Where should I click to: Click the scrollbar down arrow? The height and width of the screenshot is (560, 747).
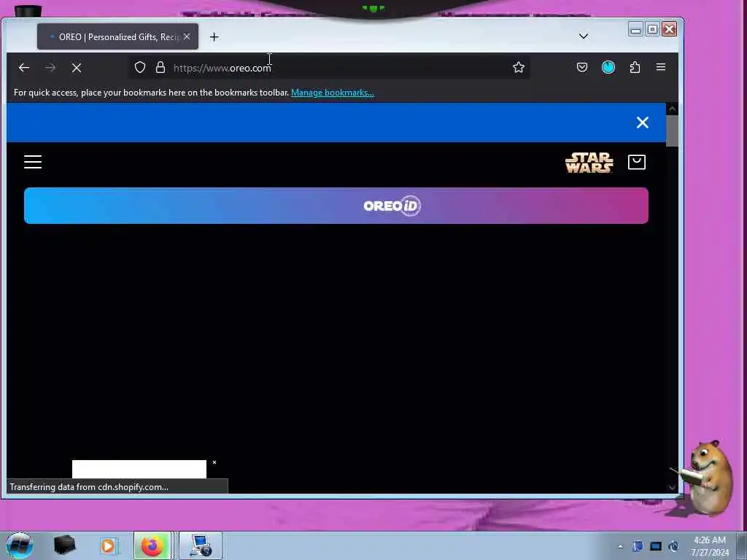(x=672, y=487)
